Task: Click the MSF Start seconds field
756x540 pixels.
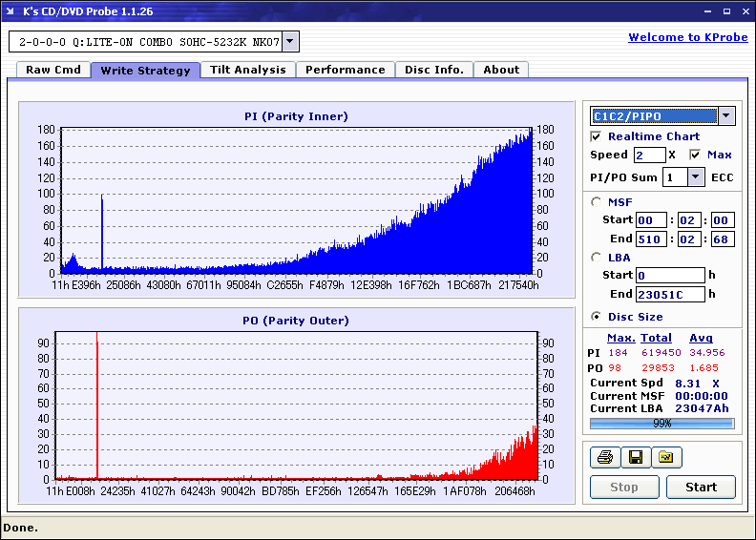Action: [x=689, y=220]
